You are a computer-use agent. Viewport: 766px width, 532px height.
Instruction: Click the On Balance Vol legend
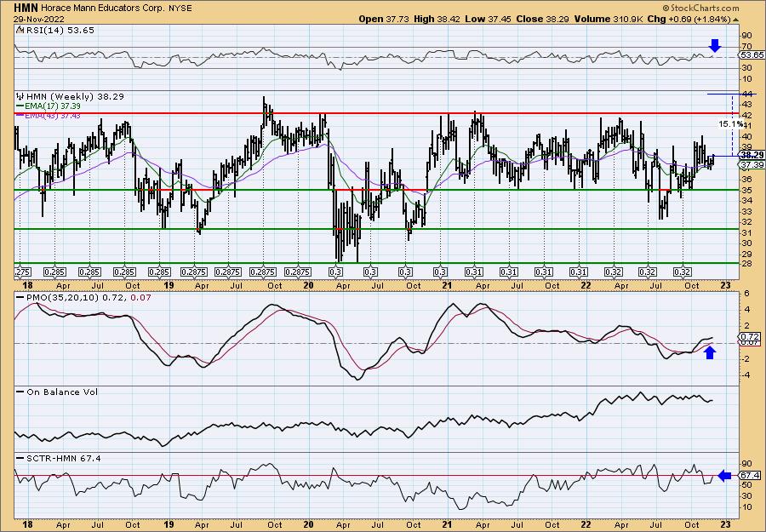click(62, 392)
